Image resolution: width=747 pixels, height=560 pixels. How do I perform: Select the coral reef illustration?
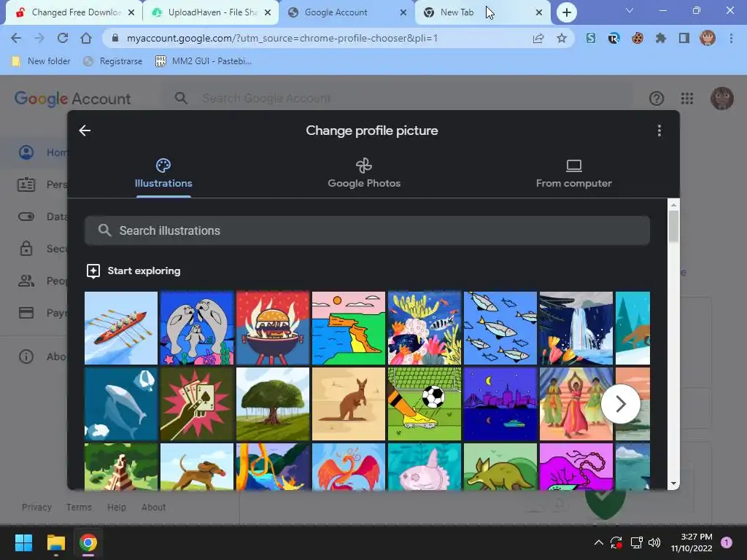click(x=425, y=328)
